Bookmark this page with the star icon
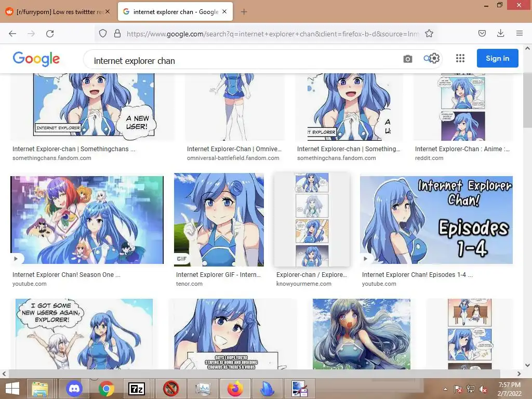This screenshot has width=532, height=399. (429, 34)
